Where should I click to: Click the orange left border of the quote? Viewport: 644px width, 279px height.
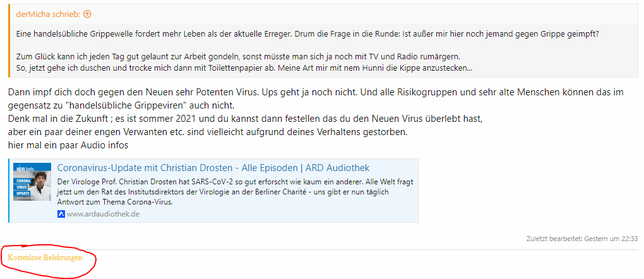click(x=9, y=41)
